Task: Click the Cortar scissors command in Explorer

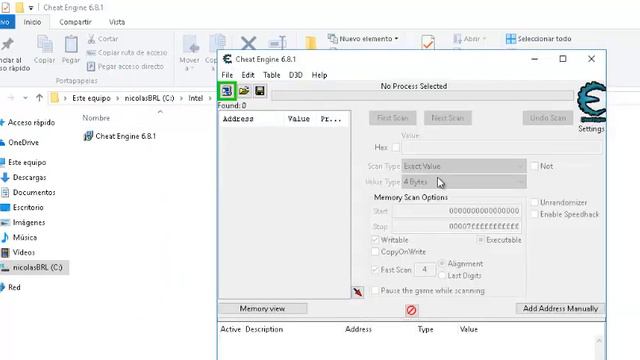Action: (x=103, y=39)
